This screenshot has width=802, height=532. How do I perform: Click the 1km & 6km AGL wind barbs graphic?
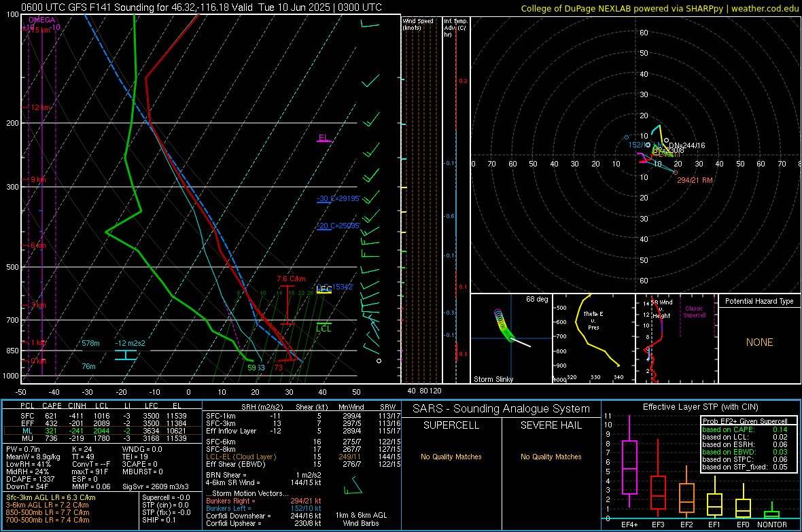(353, 486)
